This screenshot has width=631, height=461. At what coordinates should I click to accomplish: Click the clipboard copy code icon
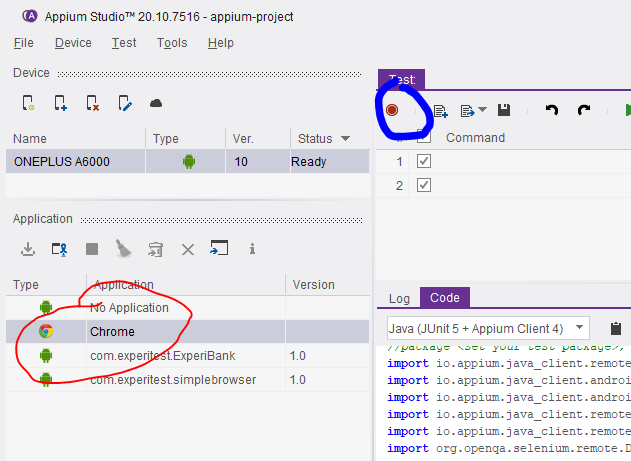[616, 328]
